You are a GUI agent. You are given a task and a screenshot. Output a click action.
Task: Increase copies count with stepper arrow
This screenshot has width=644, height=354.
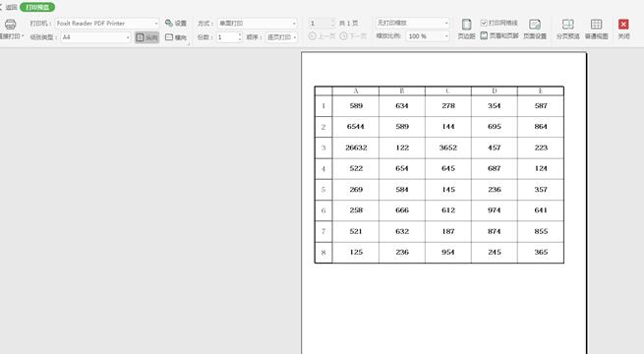240,34
